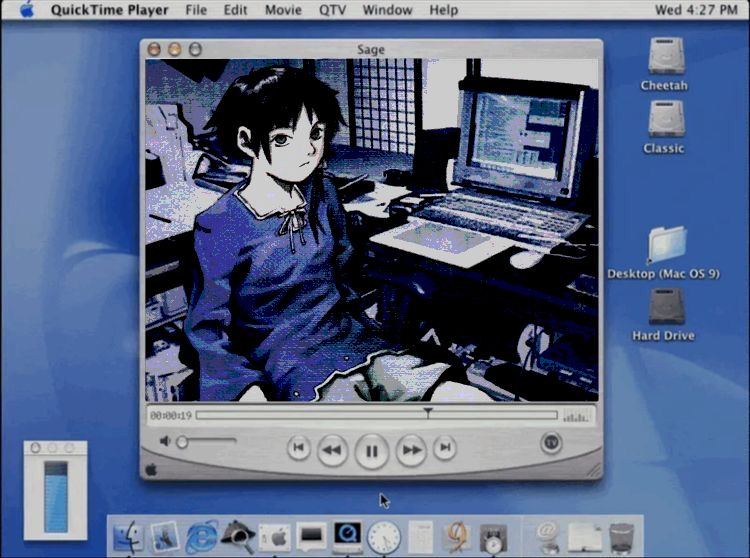
Task: Open the File menu
Action: pos(196,10)
